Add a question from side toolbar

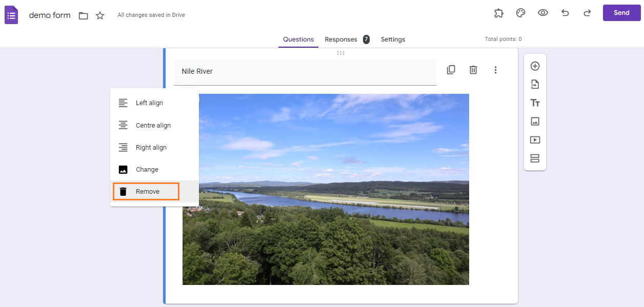[535, 66]
